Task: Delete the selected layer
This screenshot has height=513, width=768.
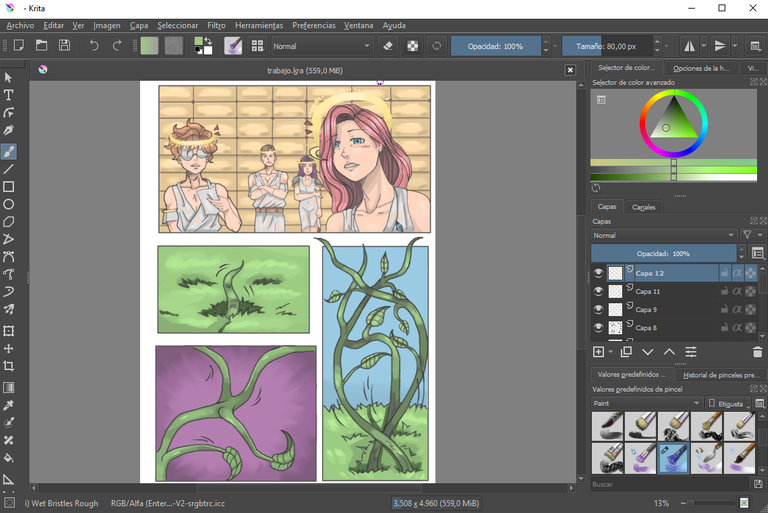Action: 757,352
